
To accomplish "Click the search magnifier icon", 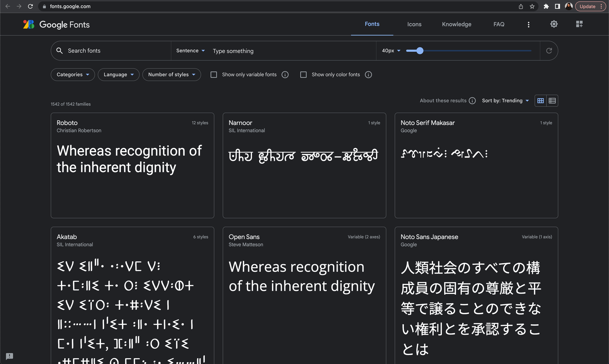I will (59, 51).
